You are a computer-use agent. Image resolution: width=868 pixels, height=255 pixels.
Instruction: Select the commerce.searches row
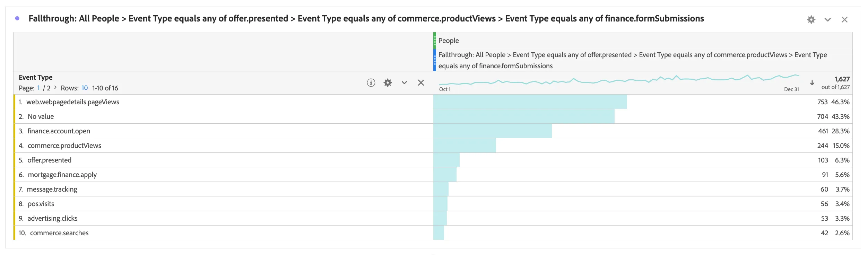pos(433,233)
